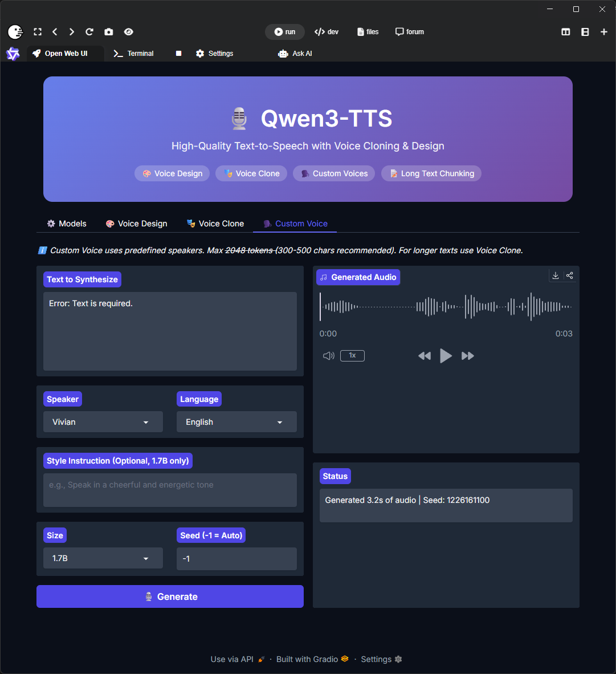Fast-forward the generated audio

(467, 355)
